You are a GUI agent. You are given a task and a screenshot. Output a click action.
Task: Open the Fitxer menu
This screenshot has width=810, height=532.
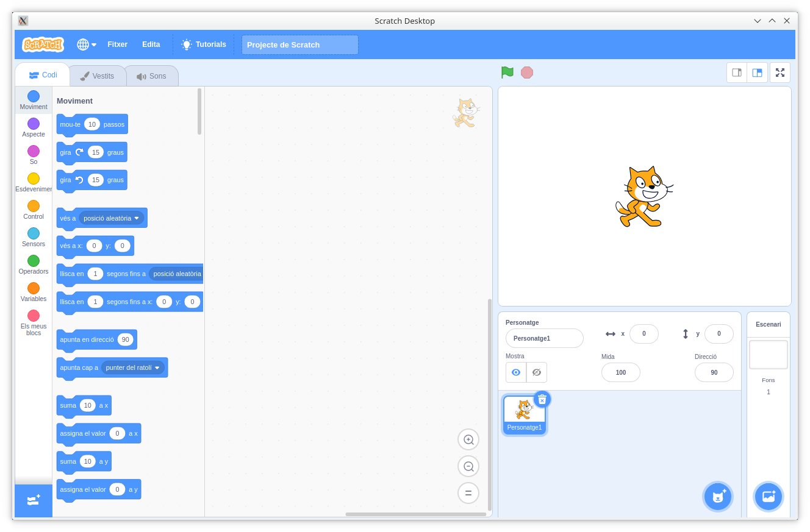[118, 44]
